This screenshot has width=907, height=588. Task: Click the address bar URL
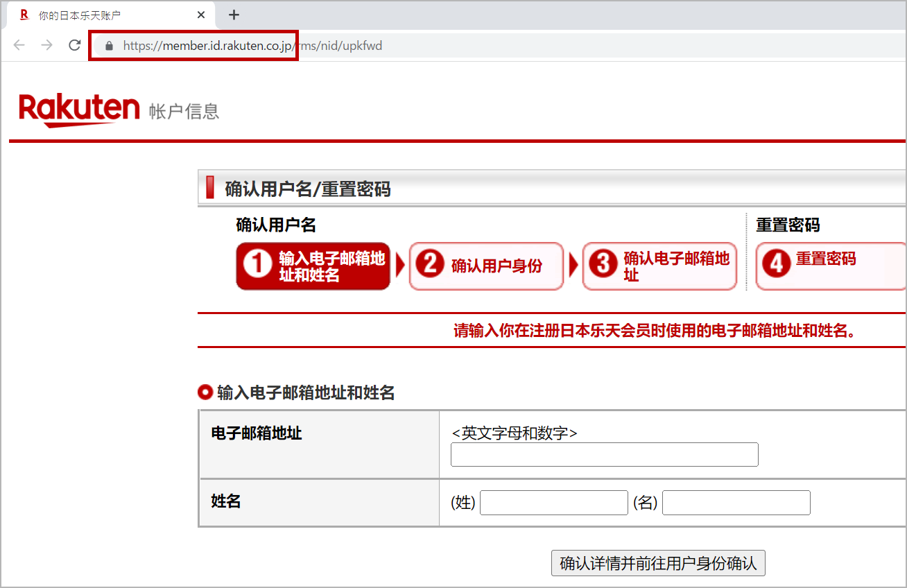pyautogui.click(x=252, y=46)
